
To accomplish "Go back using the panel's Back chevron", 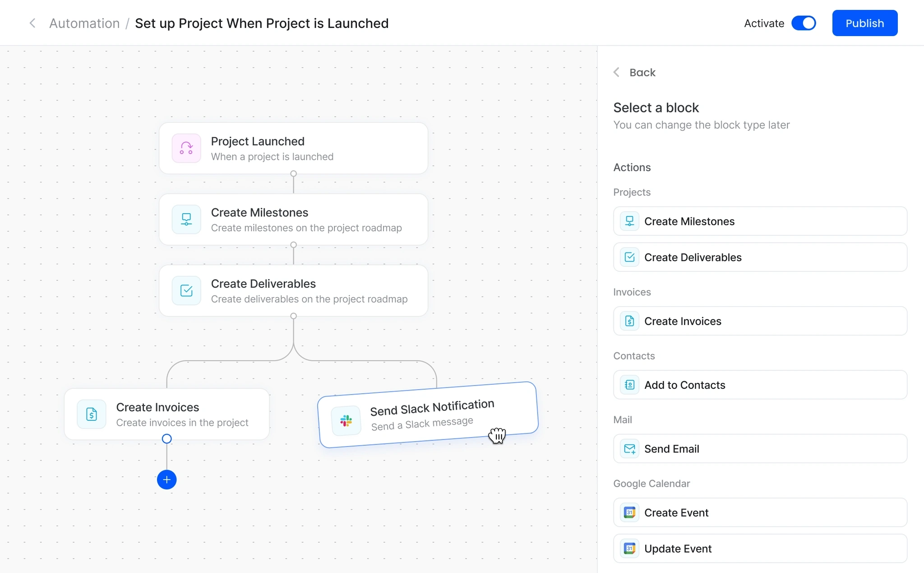I will 616,72.
